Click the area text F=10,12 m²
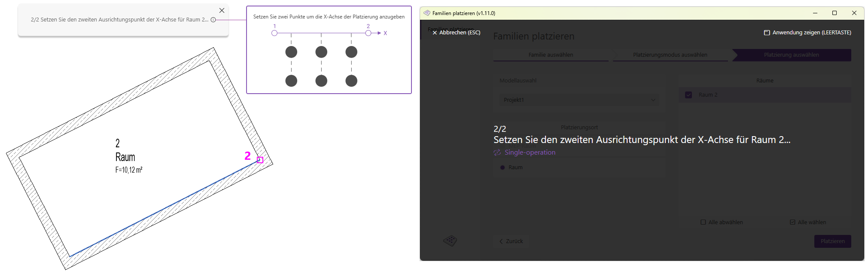The height and width of the screenshot is (274, 868). 129,170
